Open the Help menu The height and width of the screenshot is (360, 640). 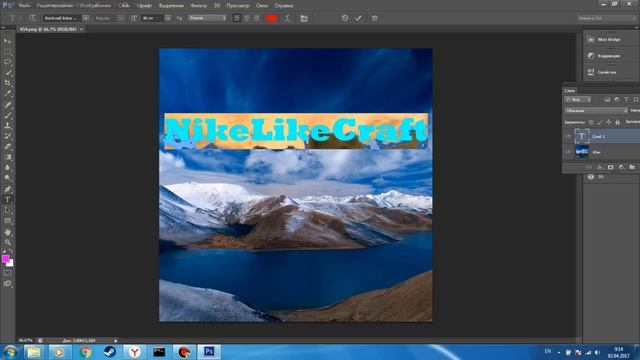tap(284, 6)
